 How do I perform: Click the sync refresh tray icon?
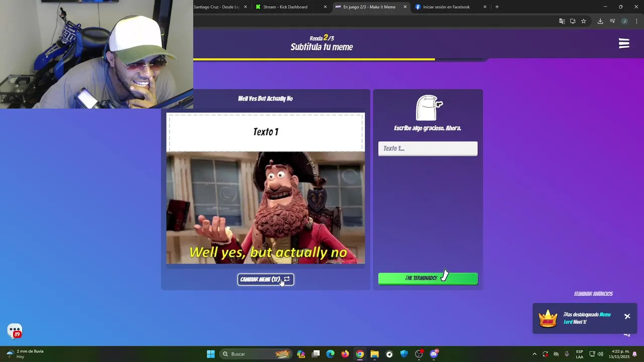point(545,354)
